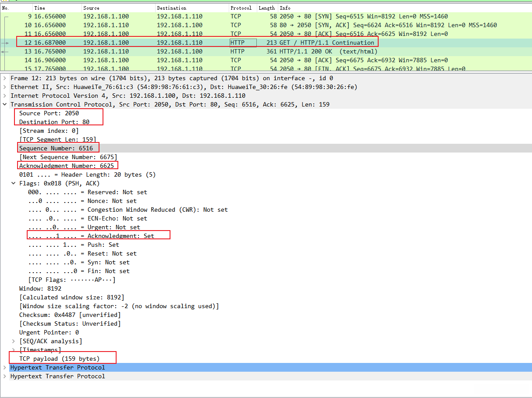Select packet 9 with [SYN] flag
The height and width of the screenshot is (398, 532).
[266, 16]
